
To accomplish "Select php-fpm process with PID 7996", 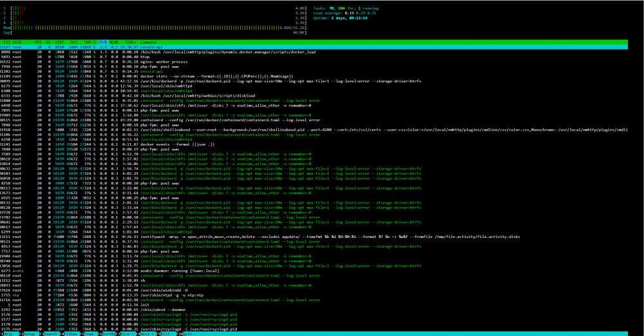I will 314,66.
